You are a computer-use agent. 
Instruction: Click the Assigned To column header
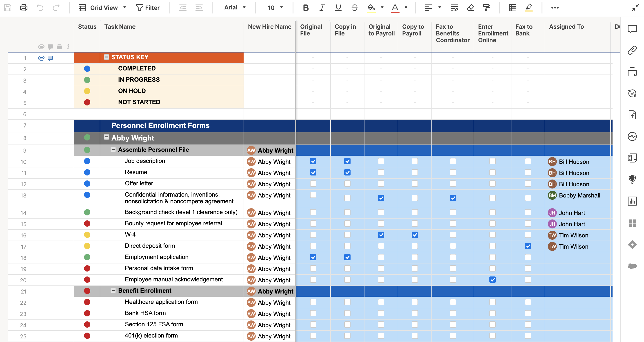click(566, 27)
